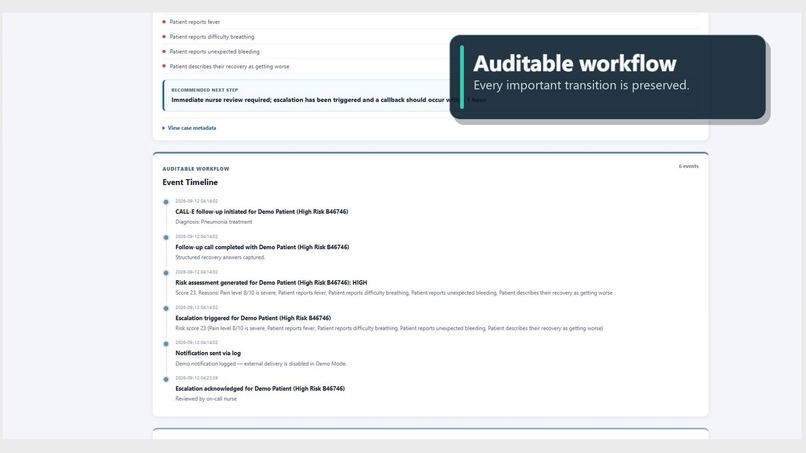Click 'Patient describes their recovery as getting worse'
The width and height of the screenshot is (806, 453).
pyautogui.click(x=229, y=67)
